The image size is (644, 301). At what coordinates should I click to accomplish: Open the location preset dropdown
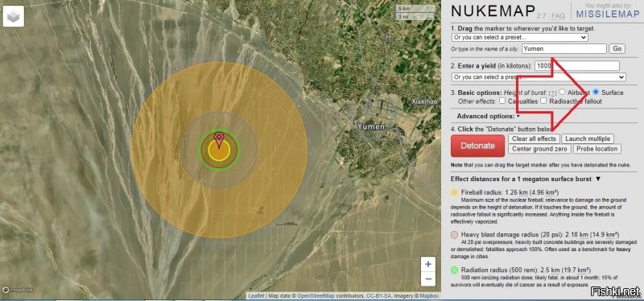(x=519, y=37)
